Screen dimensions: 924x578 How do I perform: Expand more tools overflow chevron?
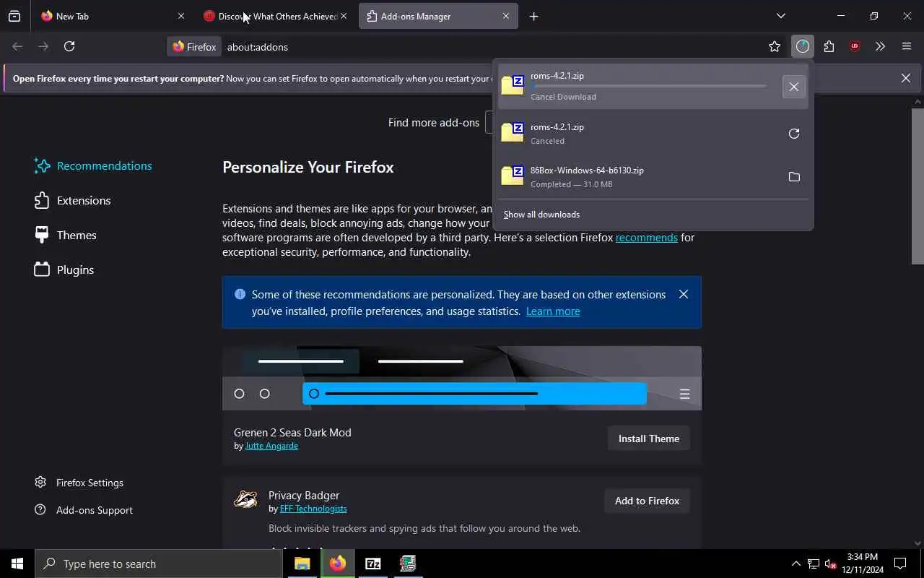click(880, 46)
